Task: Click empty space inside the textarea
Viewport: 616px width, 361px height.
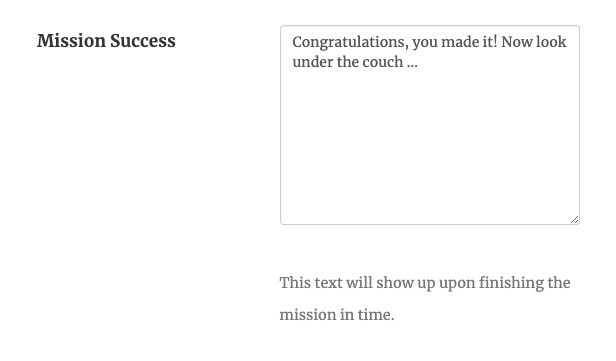Action: tap(430, 149)
